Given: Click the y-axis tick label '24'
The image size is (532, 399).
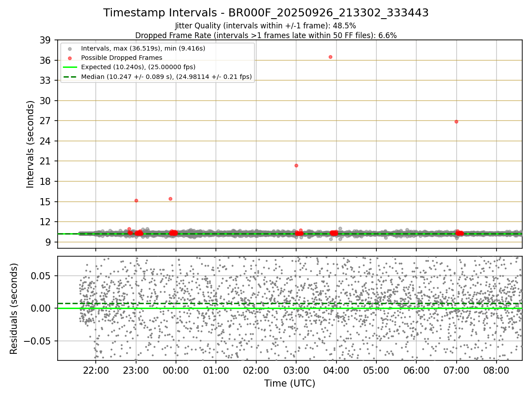Looking at the screenshot, I should [45, 141].
